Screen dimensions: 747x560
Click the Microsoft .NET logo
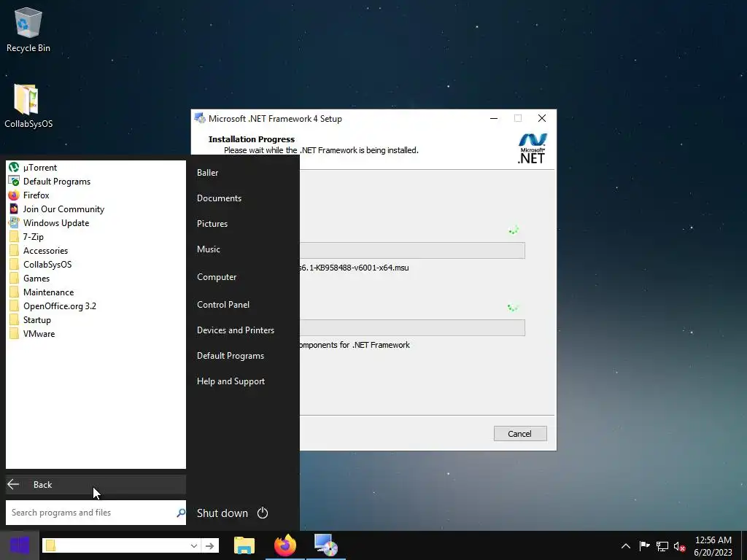[532, 149]
